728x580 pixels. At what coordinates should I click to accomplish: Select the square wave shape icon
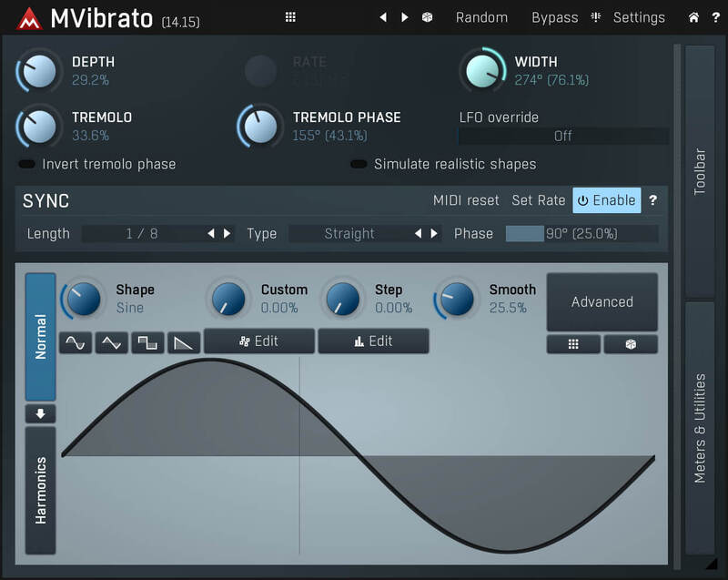coord(147,343)
